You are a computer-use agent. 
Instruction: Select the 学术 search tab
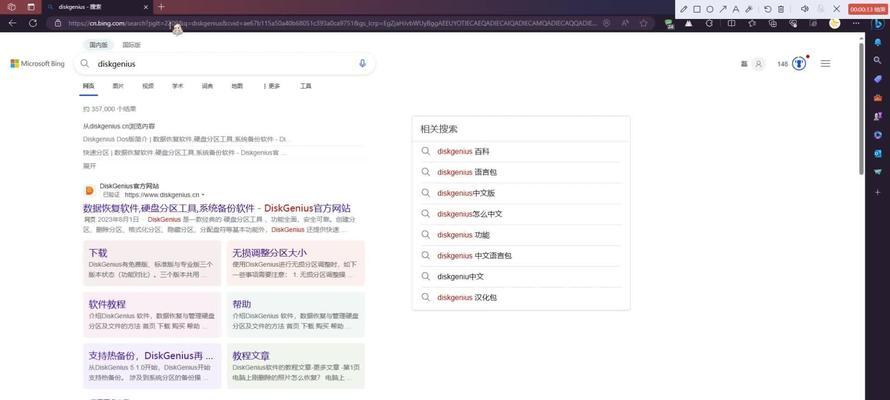pyautogui.click(x=178, y=86)
